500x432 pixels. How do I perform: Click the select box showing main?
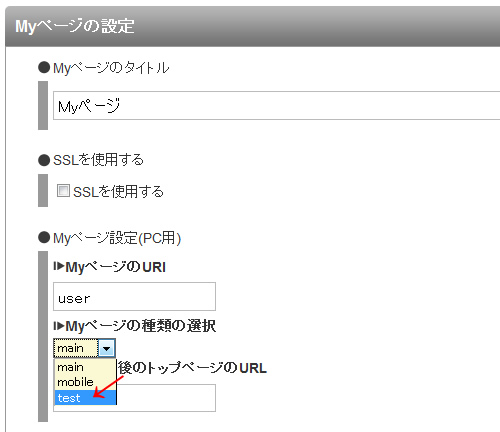tap(84, 348)
